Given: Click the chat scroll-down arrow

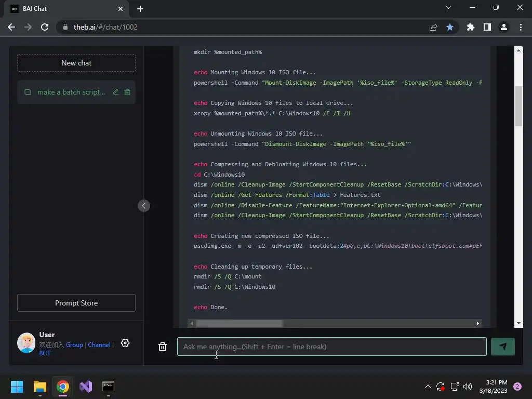Looking at the screenshot, I should click(518, 323).
